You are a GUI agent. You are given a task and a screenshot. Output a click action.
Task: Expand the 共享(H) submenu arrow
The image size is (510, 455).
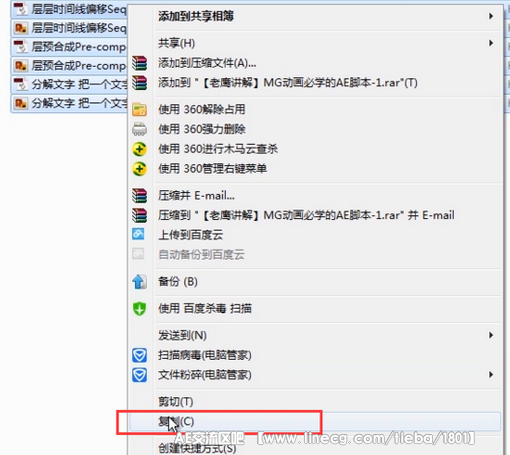[x=491, y=43]
